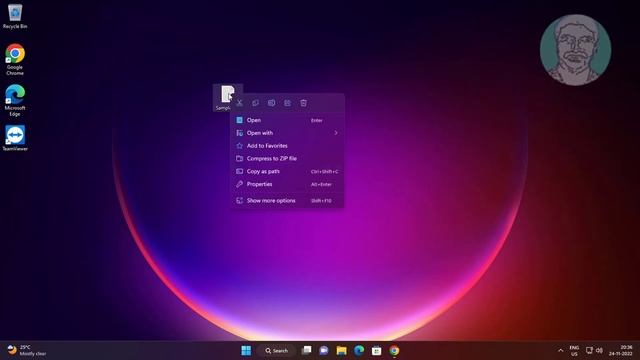Click the circular portrait avatar overlay
This screenshot has width=640, height=360.
(576, 50)
